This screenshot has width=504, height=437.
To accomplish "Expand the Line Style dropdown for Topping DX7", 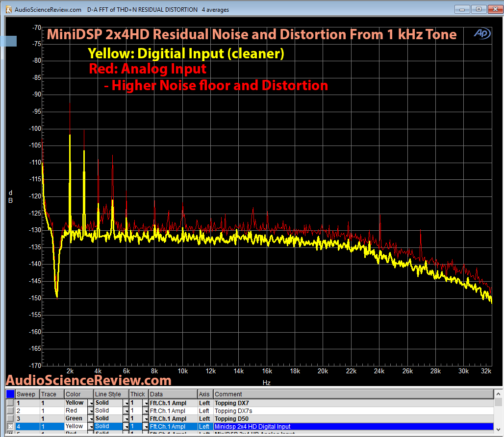I will [x=126, y=403].
